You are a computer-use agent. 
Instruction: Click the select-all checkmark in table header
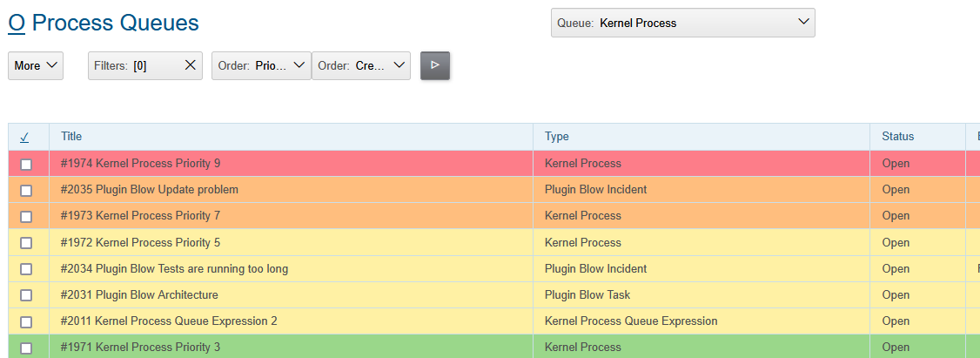tap(24, 137)
